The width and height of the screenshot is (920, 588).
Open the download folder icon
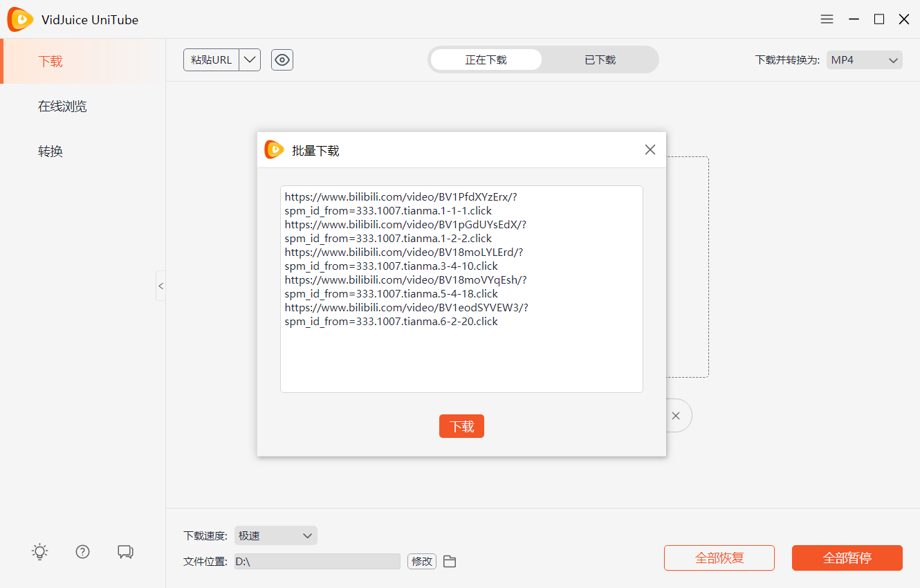[x=450, y=562]
